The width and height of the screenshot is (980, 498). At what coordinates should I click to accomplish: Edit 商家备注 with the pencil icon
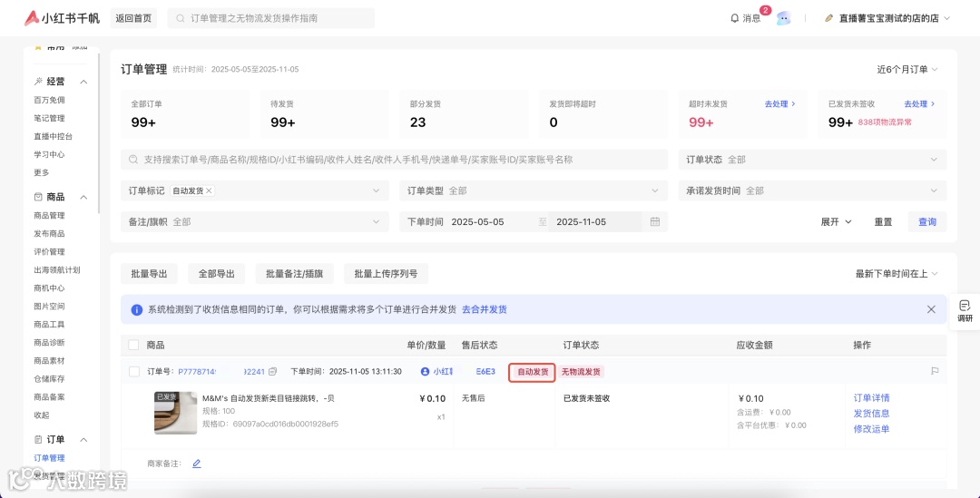tap(197, 464)
